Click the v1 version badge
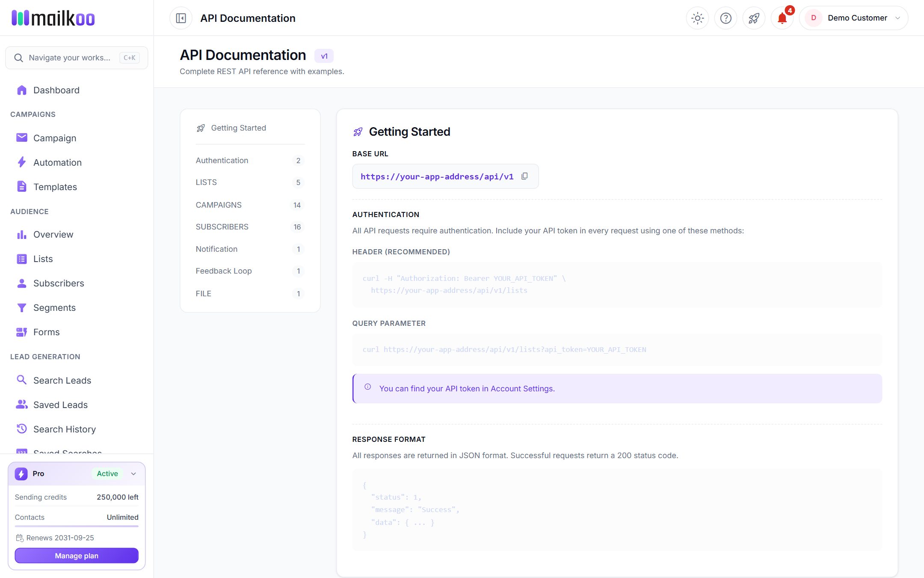 [324, 56]
